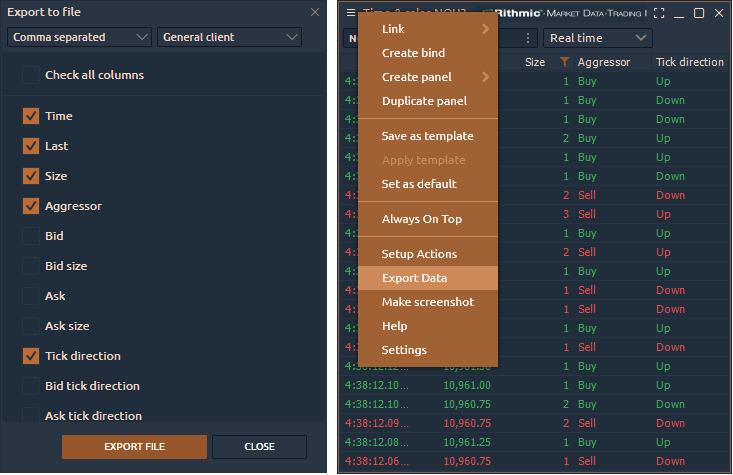Tick the Bid size checkbox
The width and height of the screenshot is (733, 475).
coord(31,266)
